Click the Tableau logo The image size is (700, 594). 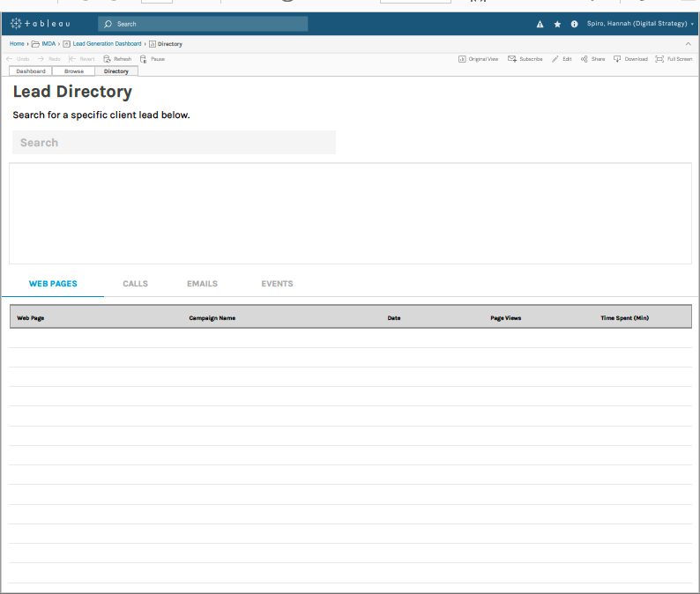pos(41,24)
